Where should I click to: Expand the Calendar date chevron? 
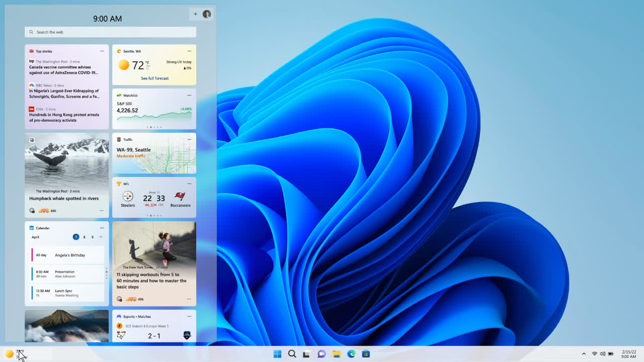click(101, 237)
